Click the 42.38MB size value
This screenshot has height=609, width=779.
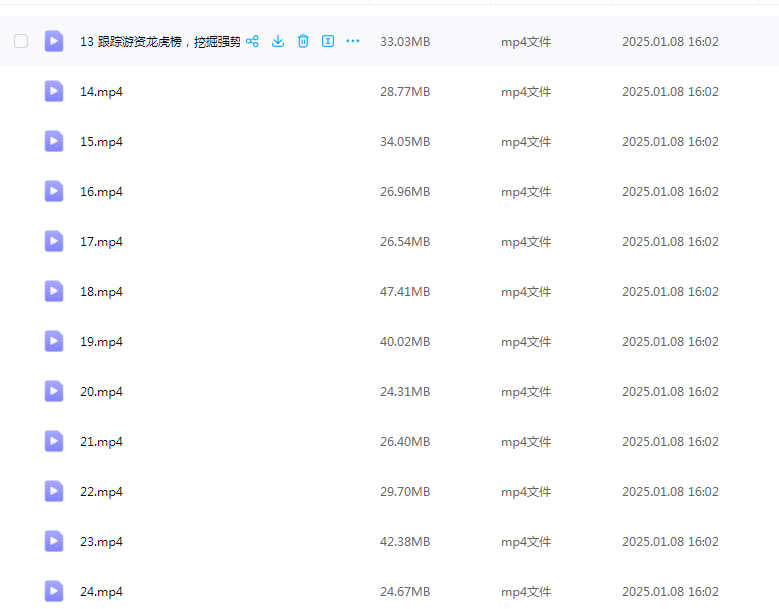click(405, 542)
